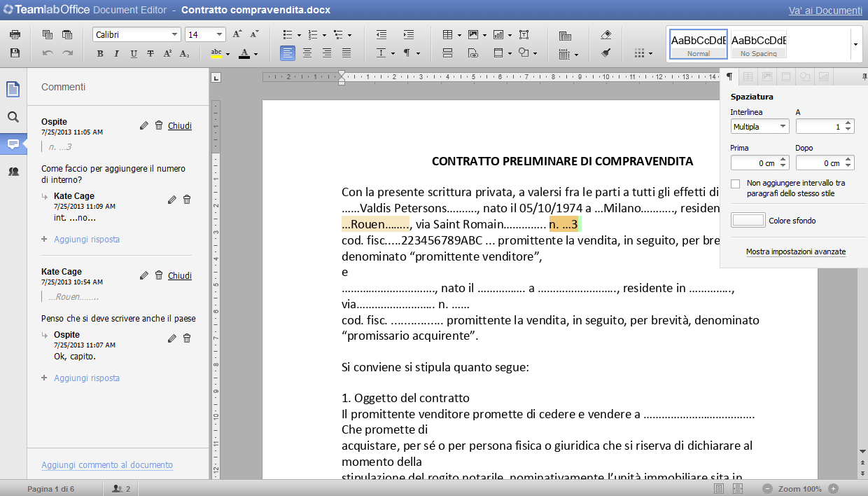This screenshot has width=868, height=496.
Task: Click the Paste clipboard icon
Action: 67,34
